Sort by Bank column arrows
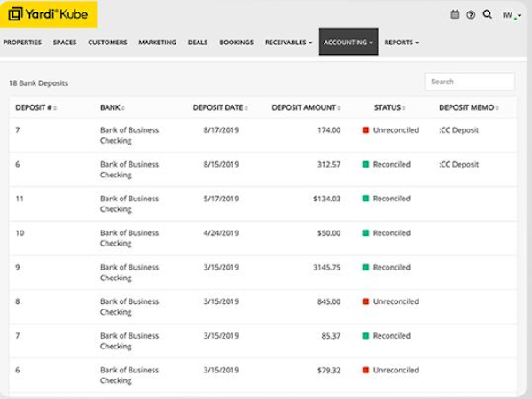Screen dimensions: 532x399 123,108
